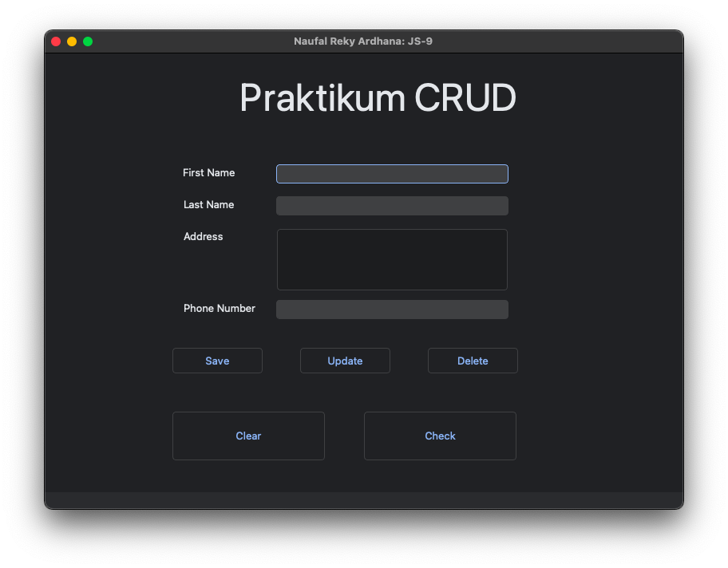728x568 pixels.
Task: Click the First Name input field
Action: pos(392,174)
